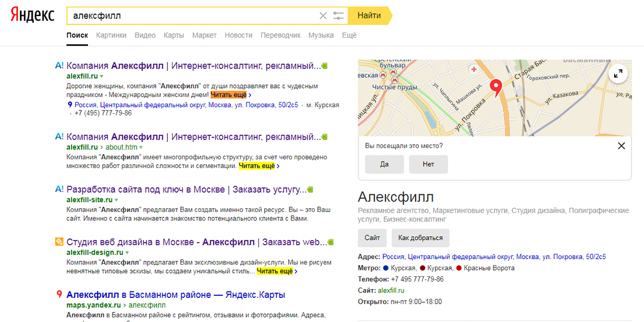Open dropdown arrow beside alexfill-site.ru
The width and height of the screenshot is (644, 322).
point(116,200)
